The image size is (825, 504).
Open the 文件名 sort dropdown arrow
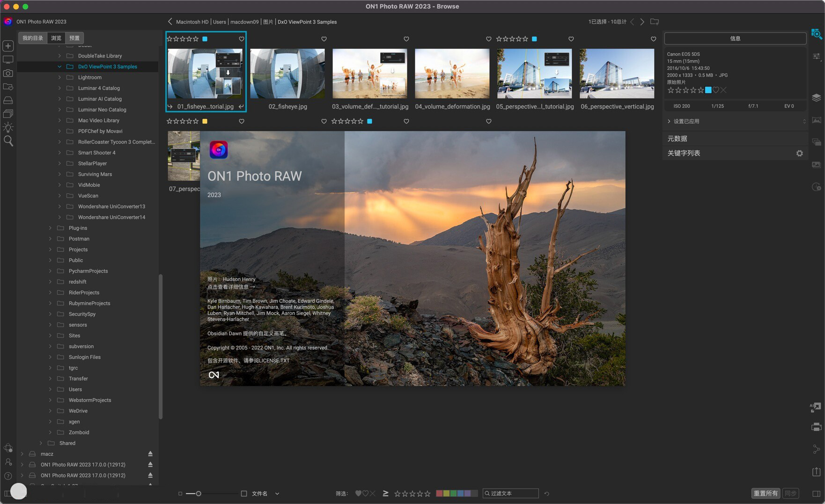(x=277, y=493)
